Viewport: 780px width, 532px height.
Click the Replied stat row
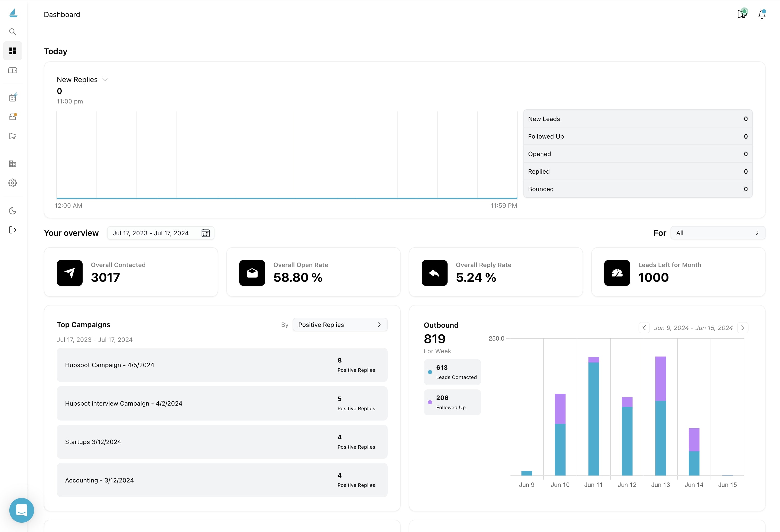[x=638, y=171]
